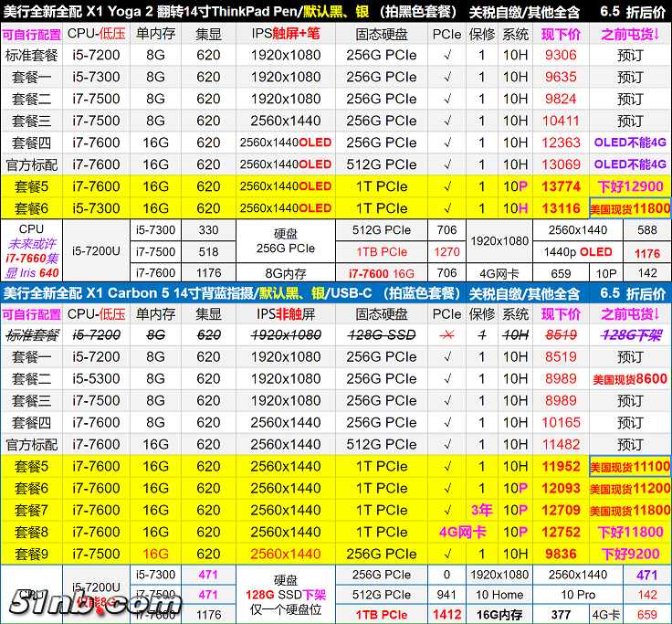Select the 13774 price in yellow row

tap(561, 186)
